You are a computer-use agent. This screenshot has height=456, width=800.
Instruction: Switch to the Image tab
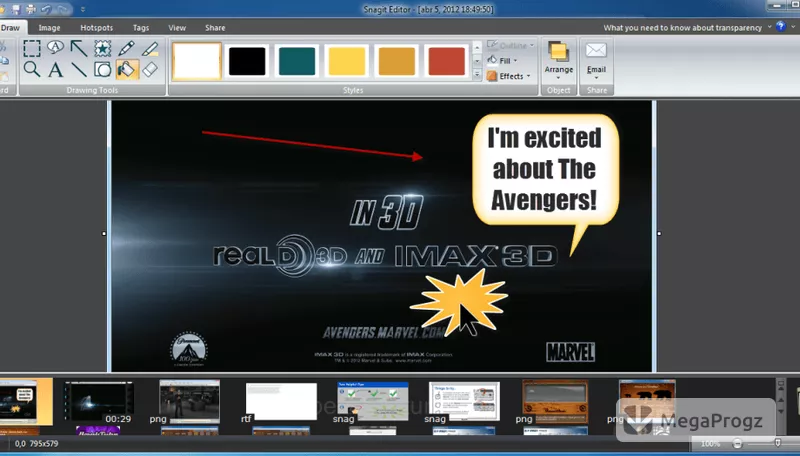click(x=49, y=28)
